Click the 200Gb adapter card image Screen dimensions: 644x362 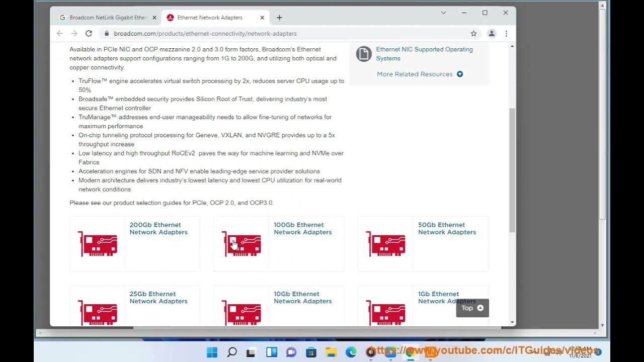pyautogui.click(x=98, y=244)
